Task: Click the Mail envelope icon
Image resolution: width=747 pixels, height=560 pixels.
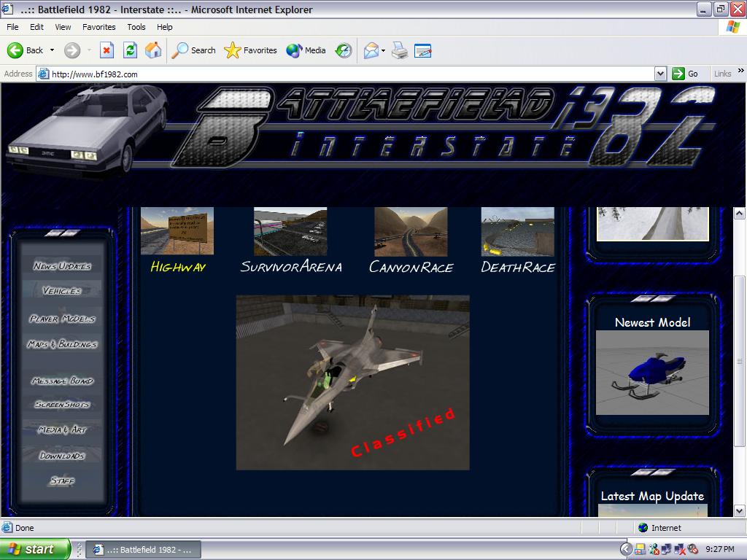Action: (371, 50)
